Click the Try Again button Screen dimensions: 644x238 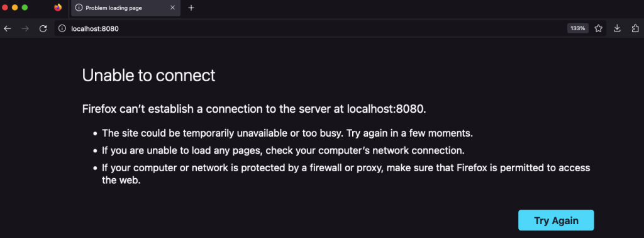(556, 220)
